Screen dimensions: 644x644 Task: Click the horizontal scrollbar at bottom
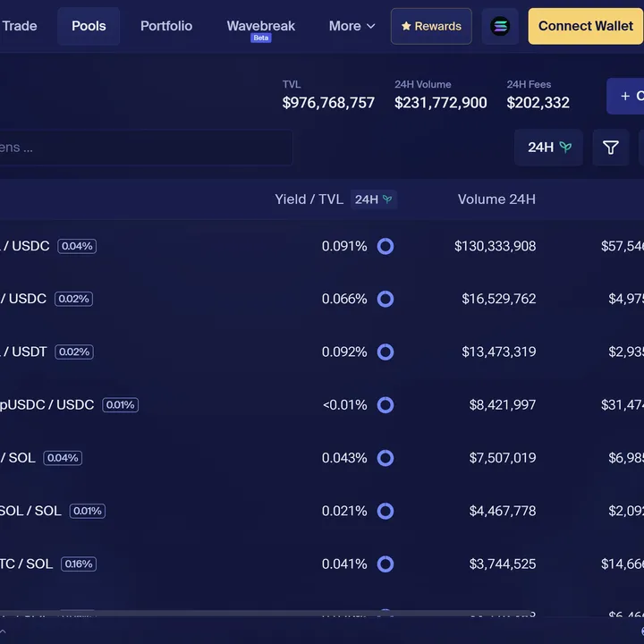tap(268, 615)
